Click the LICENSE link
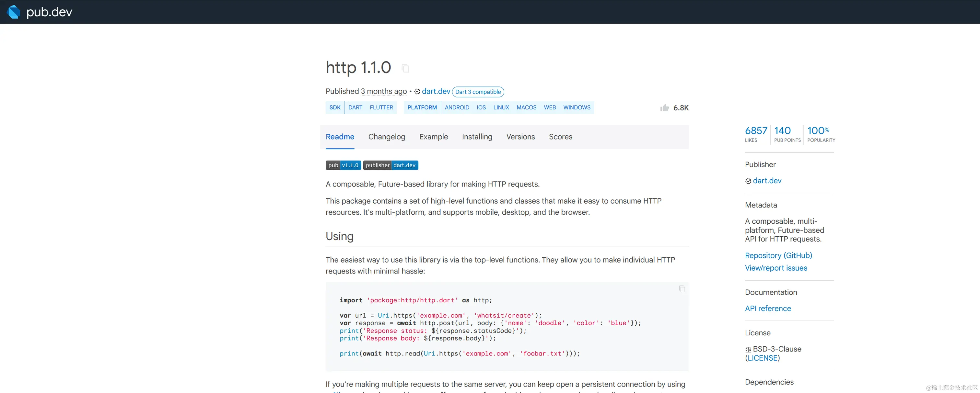 pos(763,358)
